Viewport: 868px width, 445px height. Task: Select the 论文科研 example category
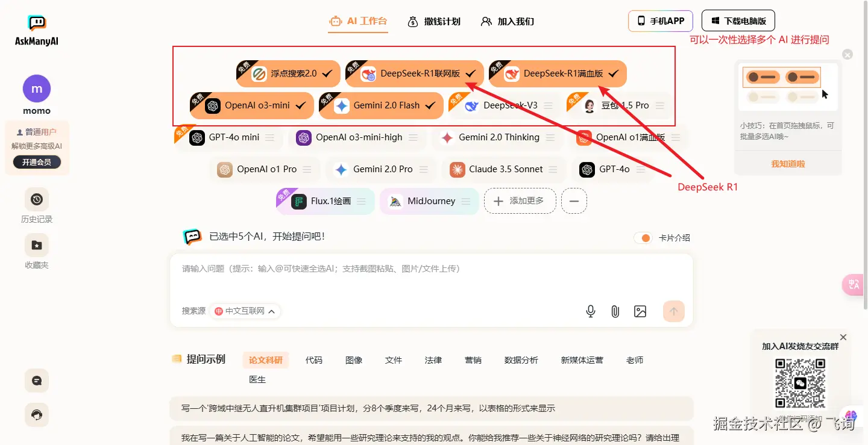266,360
